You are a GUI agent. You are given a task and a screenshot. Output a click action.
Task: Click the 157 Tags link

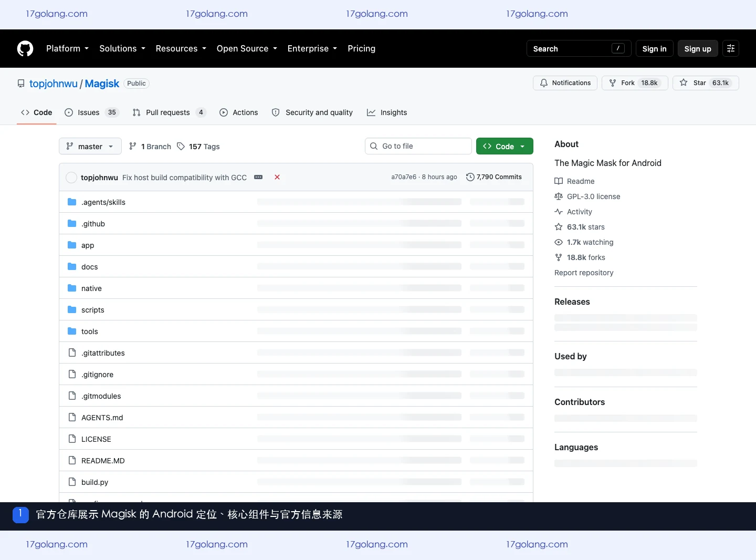coord(198,147)
